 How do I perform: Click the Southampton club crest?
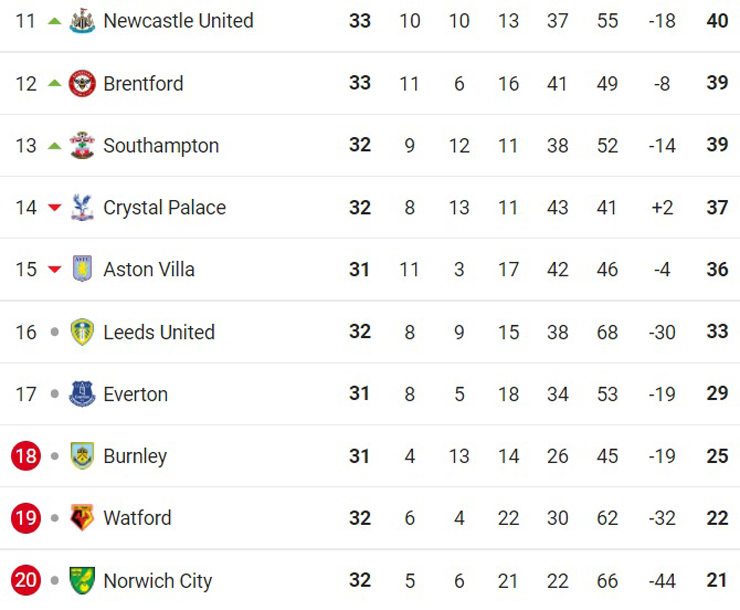pos(81,146)
